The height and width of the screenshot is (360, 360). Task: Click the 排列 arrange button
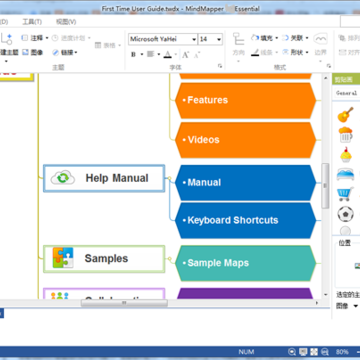[x=349, y=38]
